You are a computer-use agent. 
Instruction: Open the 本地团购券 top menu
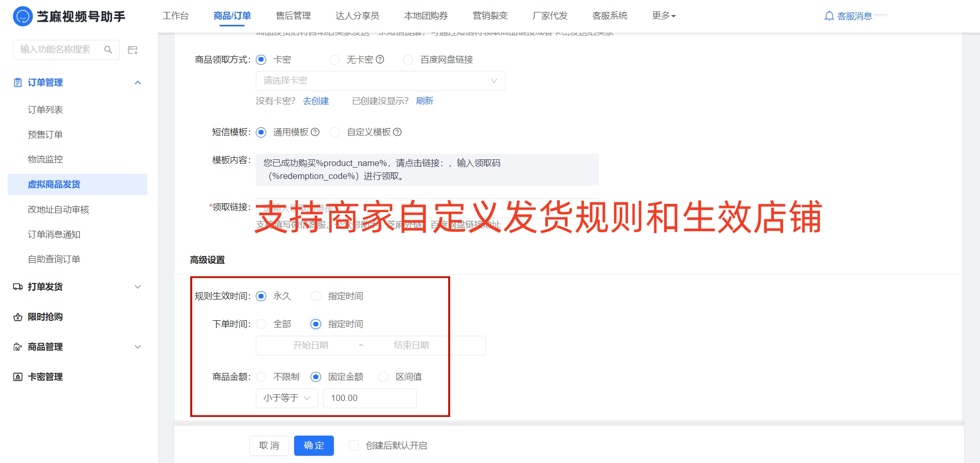pyautogui.click(x=426, y=16)
